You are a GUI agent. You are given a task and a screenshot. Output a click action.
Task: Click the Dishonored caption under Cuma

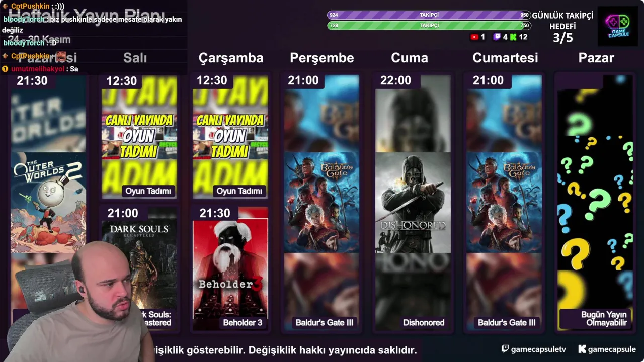pyautogui.click(x=424, y=322)
